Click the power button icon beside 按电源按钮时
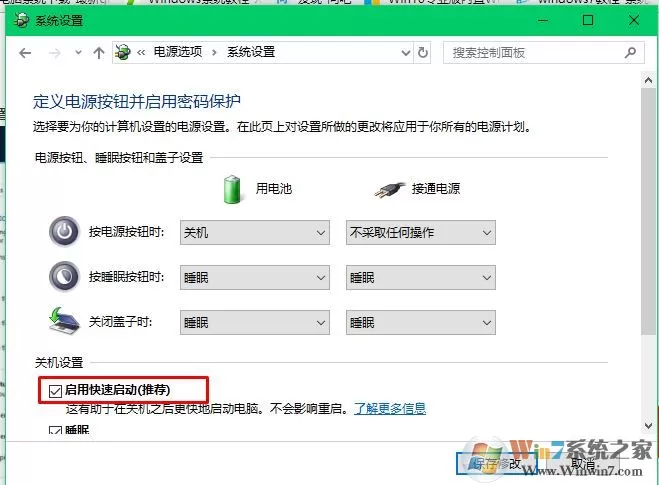The height and width of the screenshot is (485, 659). click(64, 231)
